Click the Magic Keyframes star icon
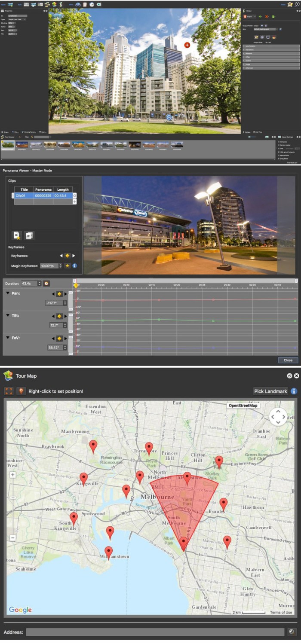The height and width of the screenshot is (644, 301). (x=68, y=266)
